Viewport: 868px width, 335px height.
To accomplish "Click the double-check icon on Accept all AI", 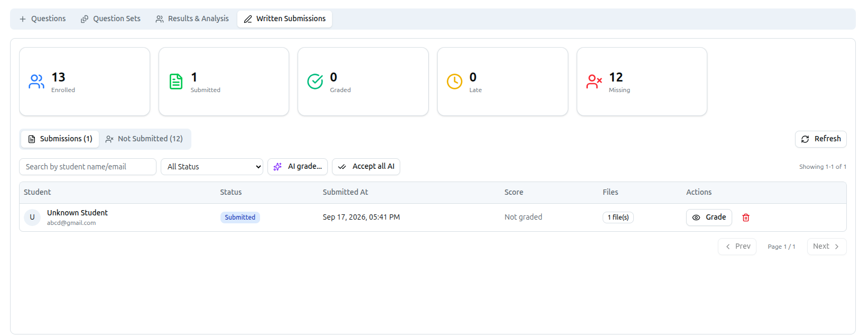I will point(342,167).
